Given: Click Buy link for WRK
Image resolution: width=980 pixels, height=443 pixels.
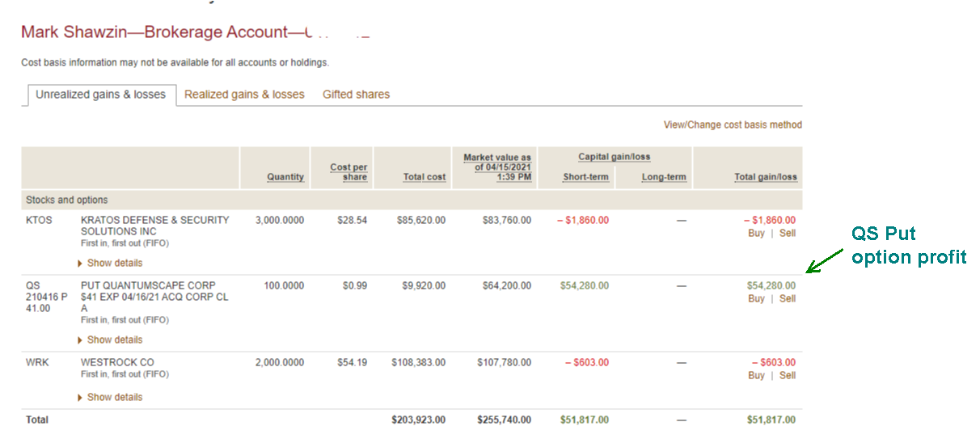Looking at the screenshot, I should pyautogui.click(x=756, y=375).
